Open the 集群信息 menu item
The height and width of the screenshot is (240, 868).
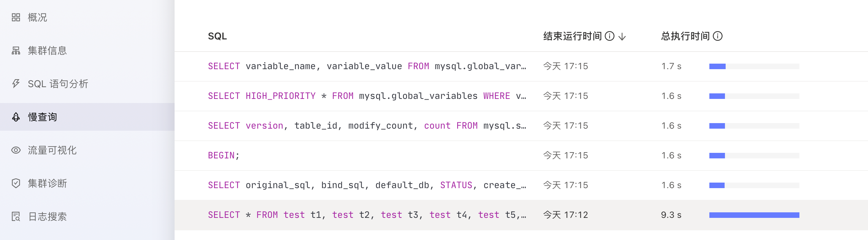[47, 50]
